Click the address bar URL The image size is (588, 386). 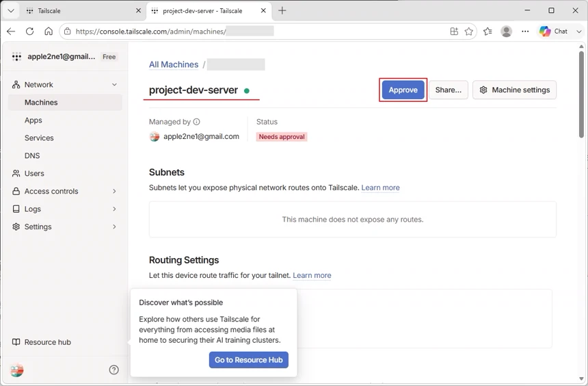(150, 31)
